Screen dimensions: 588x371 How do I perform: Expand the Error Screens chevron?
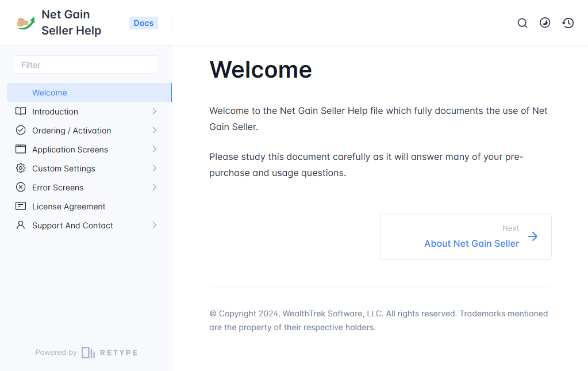pos(155,187)
